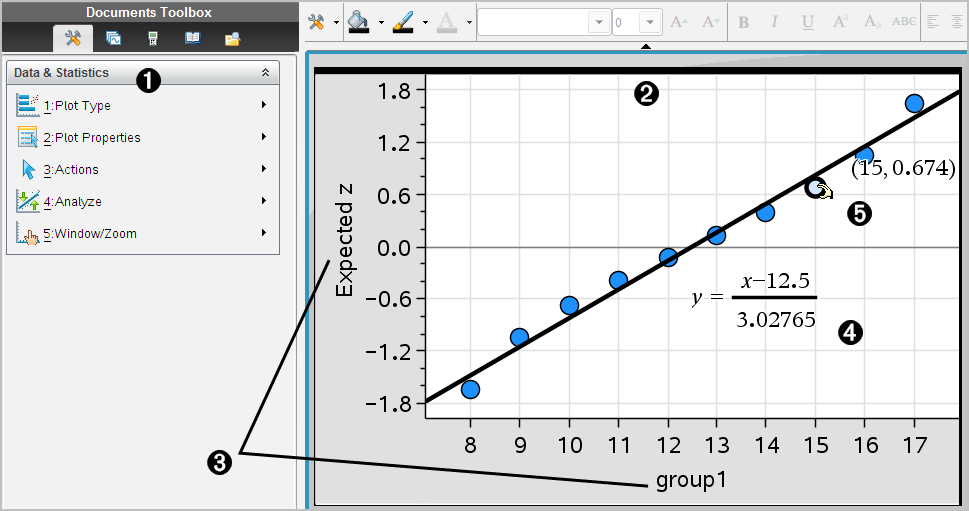Toggle bold formatting
Viewport: 969px width, 511px height.
pyautogui.click(x=743, y=22)
